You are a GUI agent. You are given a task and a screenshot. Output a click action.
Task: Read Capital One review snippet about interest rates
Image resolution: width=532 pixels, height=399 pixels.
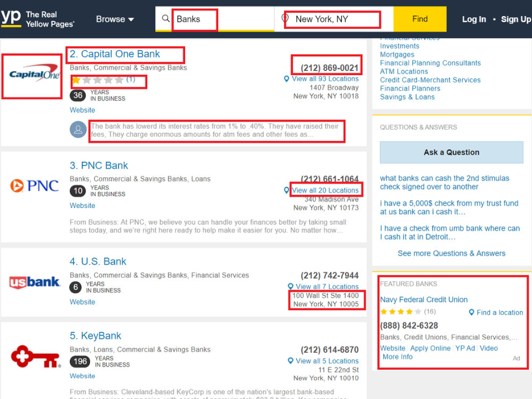click(214, 130)
